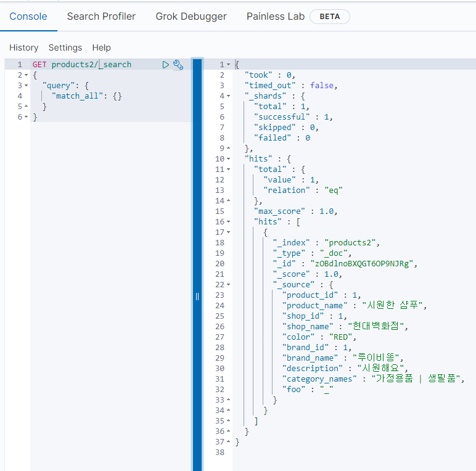Open the wrench tools menu icon

(x=178, y=65)
